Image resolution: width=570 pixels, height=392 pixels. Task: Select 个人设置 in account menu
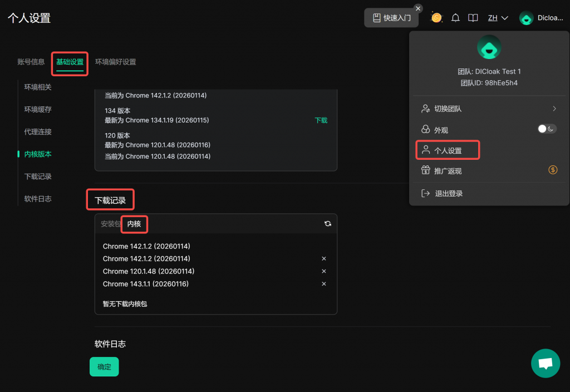click(x=448, y=150)
